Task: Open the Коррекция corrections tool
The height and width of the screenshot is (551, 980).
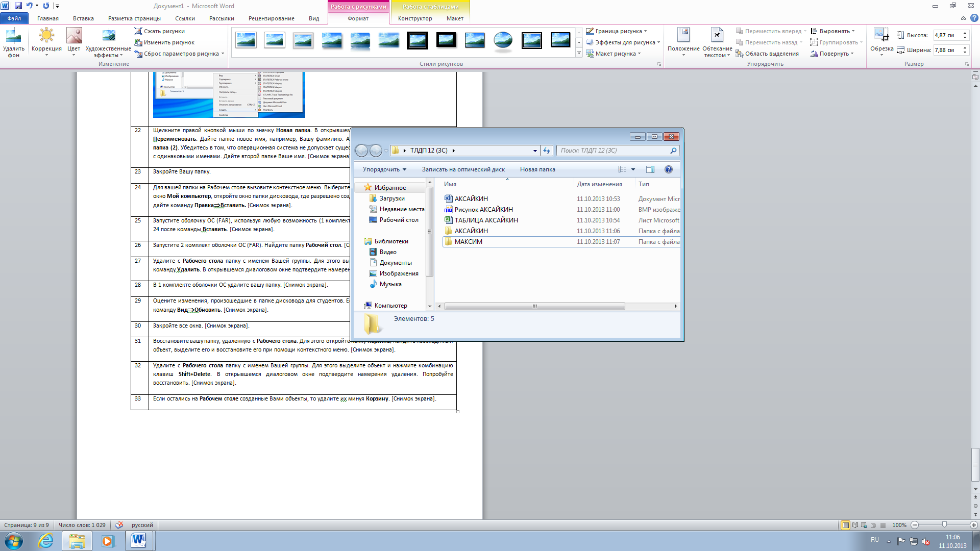Action: (46, 37)
